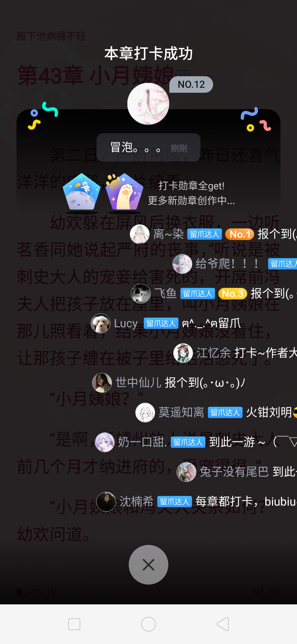The image size is (297, 644).
Task: Tap Android home circle button
Action: (148, 624)
